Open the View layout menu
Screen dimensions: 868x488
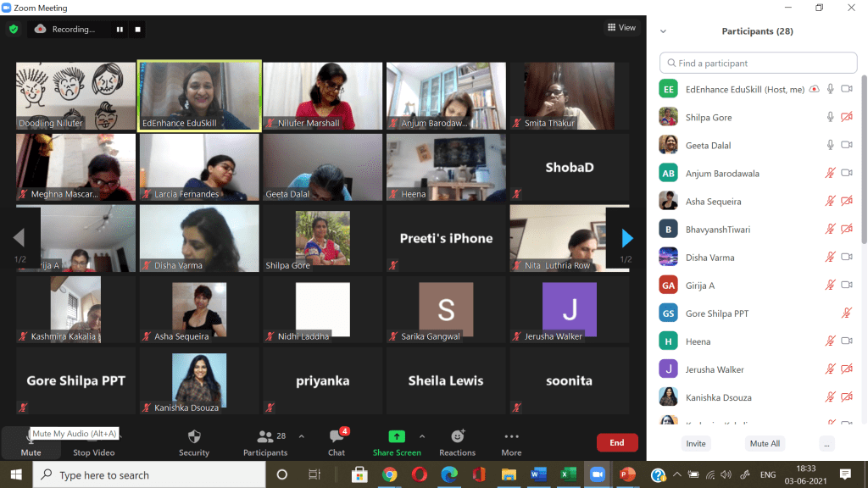[621, 27]
